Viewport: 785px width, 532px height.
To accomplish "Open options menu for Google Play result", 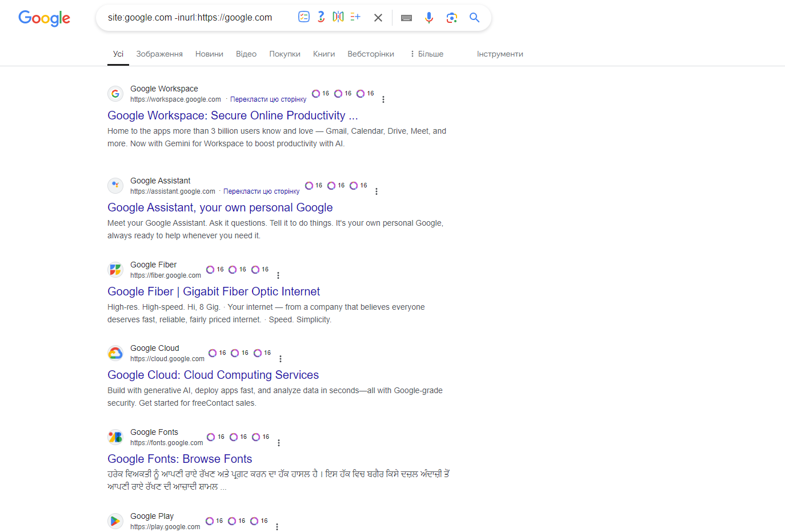I will pyautogui.click(x=277, y=527).
